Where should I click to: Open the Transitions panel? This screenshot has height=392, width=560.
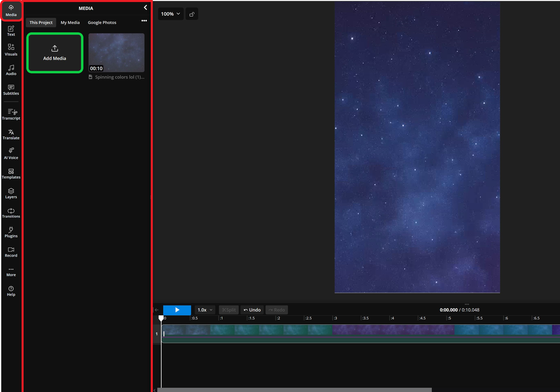[x=11, y=213]
